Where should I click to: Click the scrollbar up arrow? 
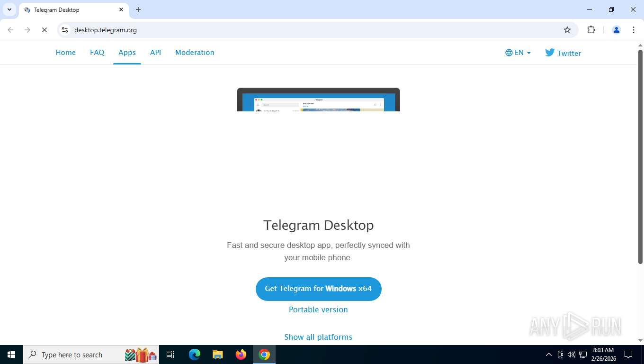click(640, 45)
